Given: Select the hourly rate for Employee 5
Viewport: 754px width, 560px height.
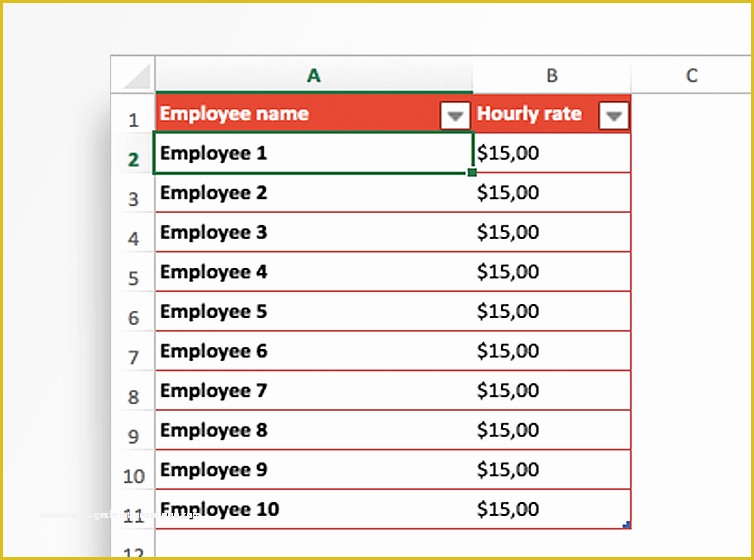Looking at the screenshot, I should [x=552, y=311].
